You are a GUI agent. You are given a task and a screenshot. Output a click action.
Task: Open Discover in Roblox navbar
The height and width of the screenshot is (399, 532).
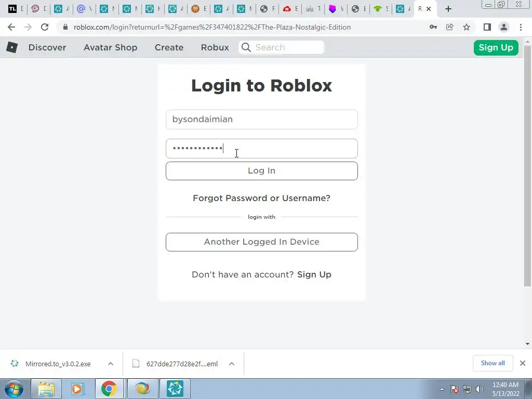click(47, 47)
